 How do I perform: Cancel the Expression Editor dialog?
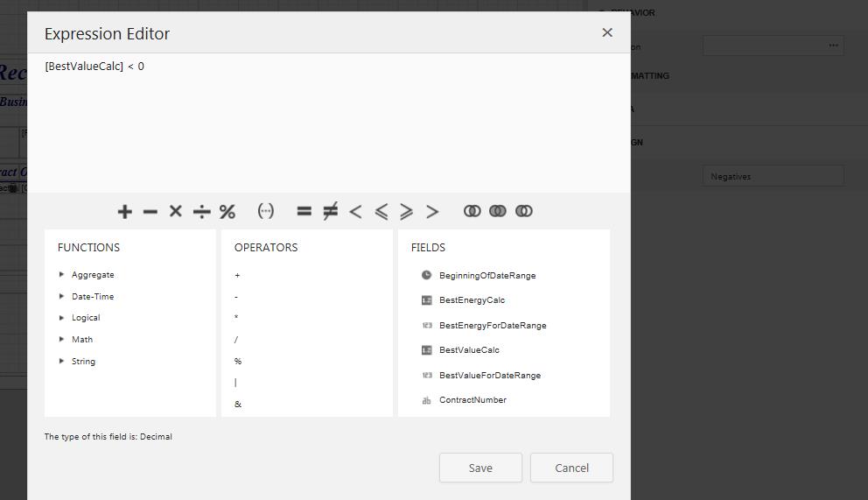(571, 468)
